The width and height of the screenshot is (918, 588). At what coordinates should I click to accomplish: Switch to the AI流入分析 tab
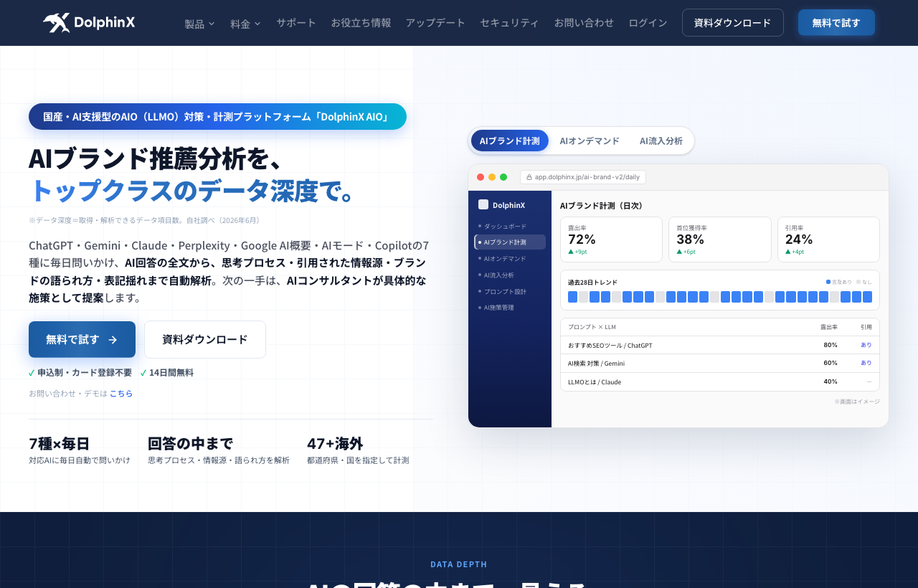click(661, 141)
